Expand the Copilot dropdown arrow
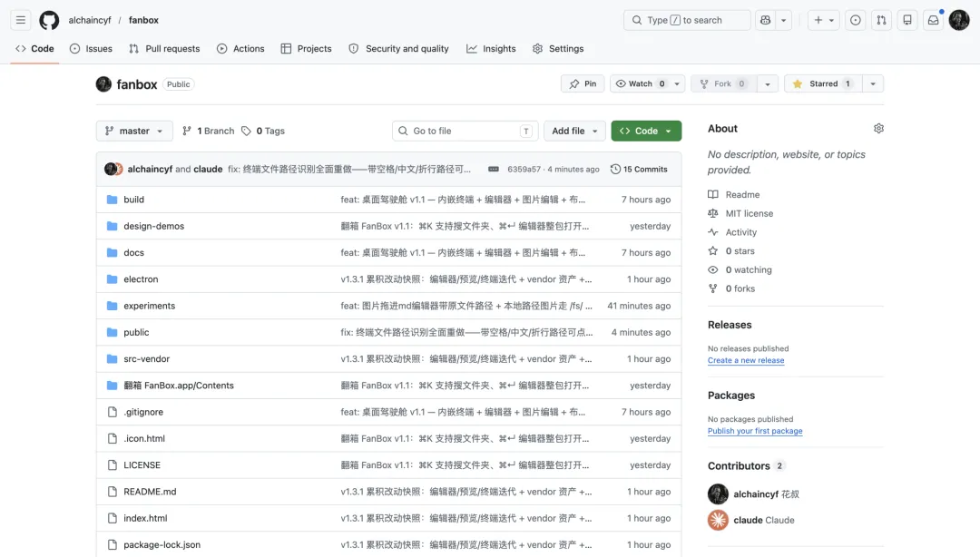This screenshot has width=980, height=557. click(784, 20)
